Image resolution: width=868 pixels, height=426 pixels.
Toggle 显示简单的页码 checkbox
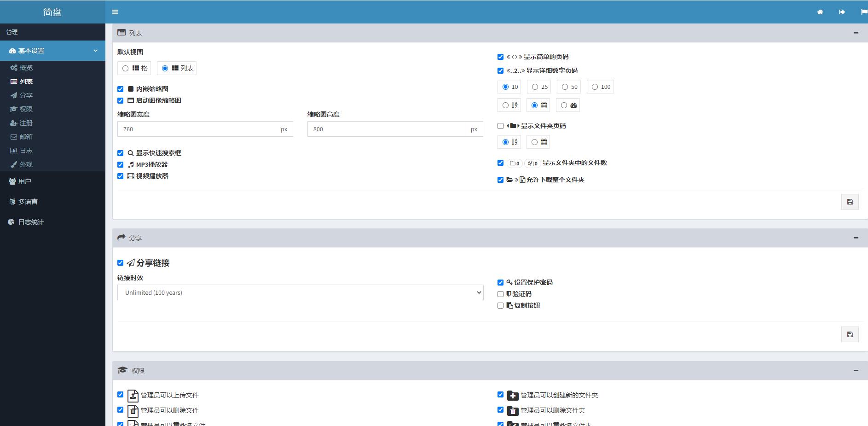tap(500, 57)
